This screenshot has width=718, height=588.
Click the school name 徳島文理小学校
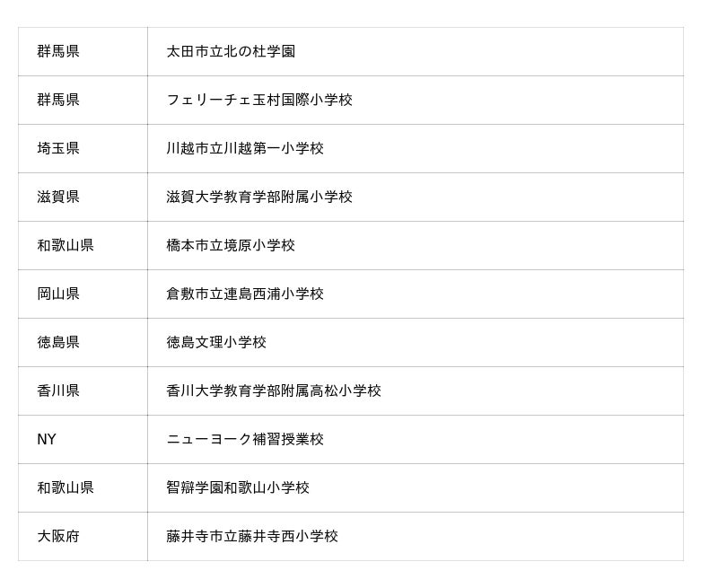[216, 342]
